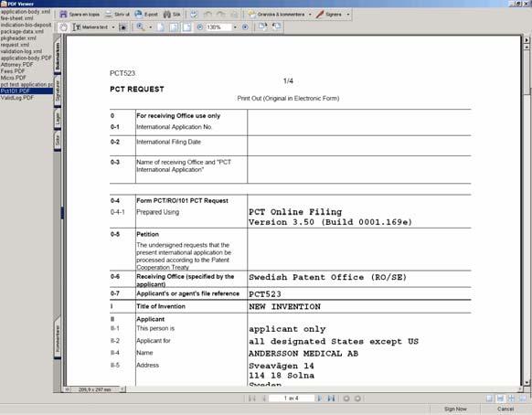
Task: Select the snapshot camera tool
Action: [123, 27]
